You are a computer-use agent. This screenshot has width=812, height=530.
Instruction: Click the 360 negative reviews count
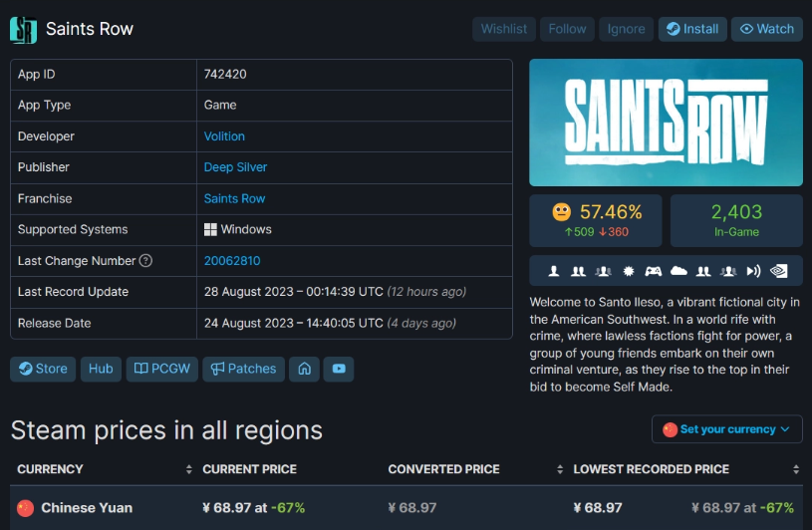click(614, 232)
